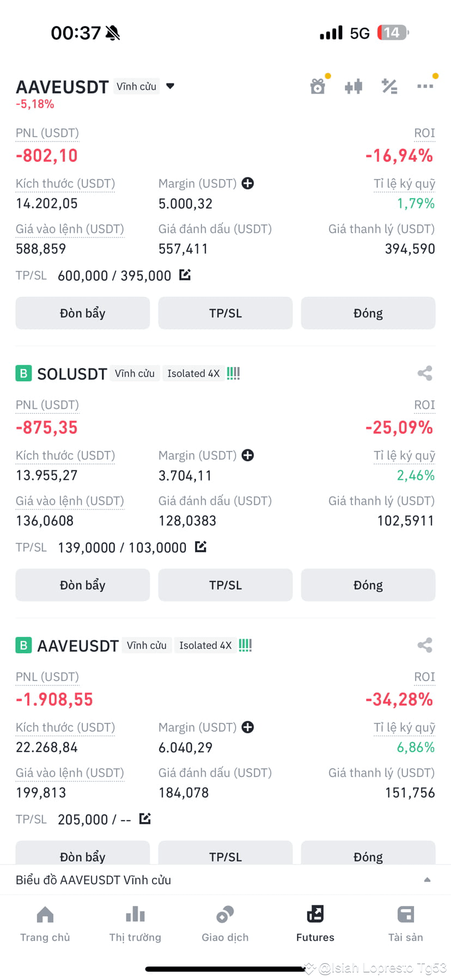The width and height of the screenshot is (451, 980).
Task: Switch to the Tài sản tab
Action: (x=405, y=924)
